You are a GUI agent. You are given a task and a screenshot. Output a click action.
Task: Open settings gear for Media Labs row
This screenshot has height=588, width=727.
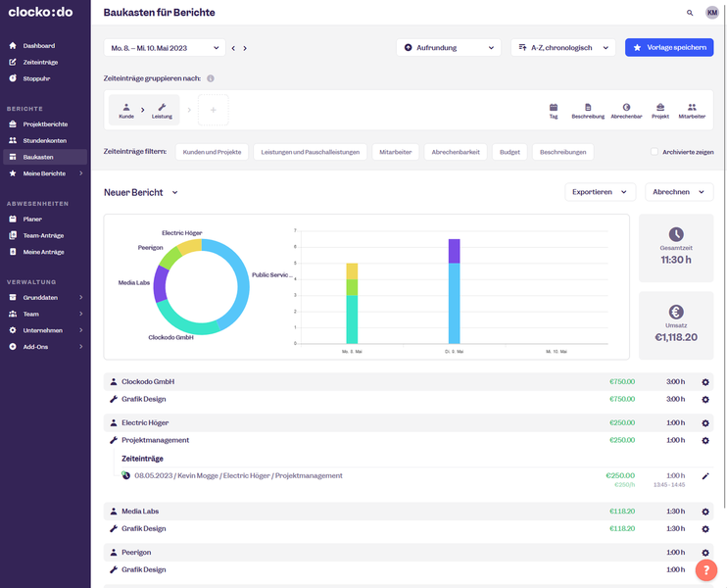click(705, 512)
